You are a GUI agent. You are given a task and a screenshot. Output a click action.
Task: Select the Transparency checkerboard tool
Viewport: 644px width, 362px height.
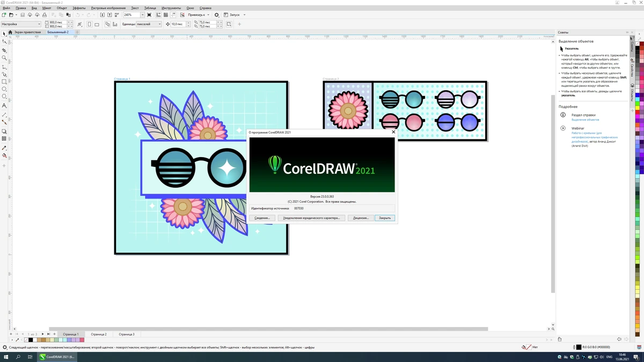[4, 138]
